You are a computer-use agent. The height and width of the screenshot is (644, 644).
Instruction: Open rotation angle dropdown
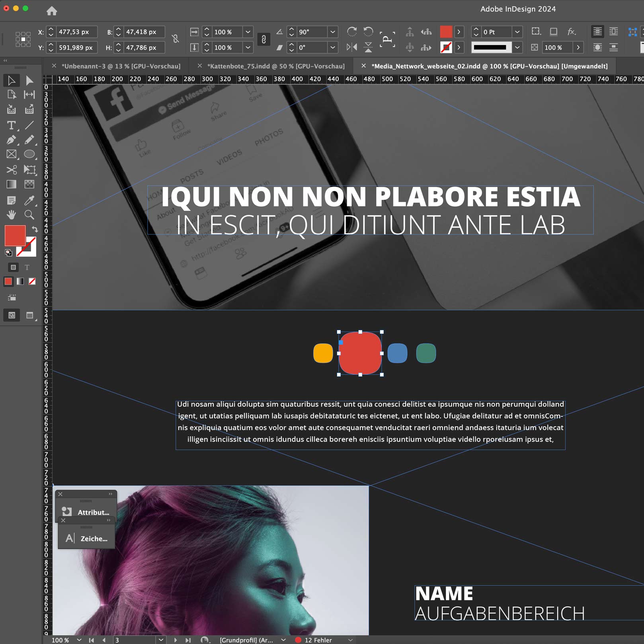coord(333,32)
